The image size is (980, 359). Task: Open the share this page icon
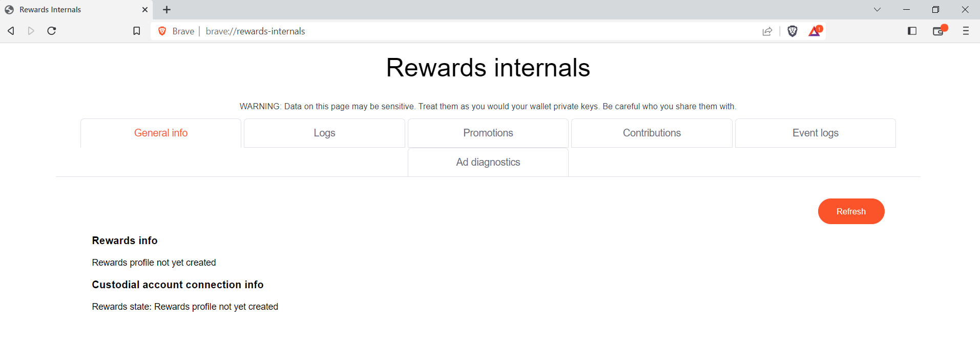coord(767,31)
